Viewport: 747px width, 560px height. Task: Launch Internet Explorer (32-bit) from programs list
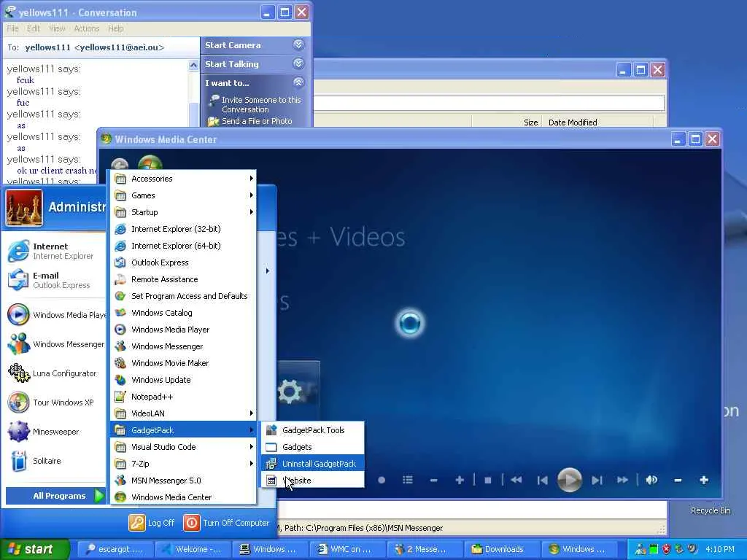183,229
